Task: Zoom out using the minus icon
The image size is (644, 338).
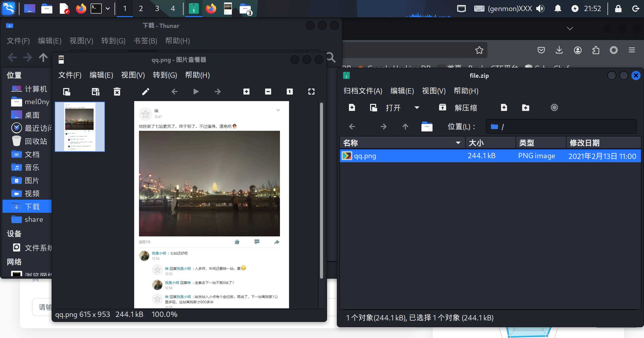Action: coord(268,92)
